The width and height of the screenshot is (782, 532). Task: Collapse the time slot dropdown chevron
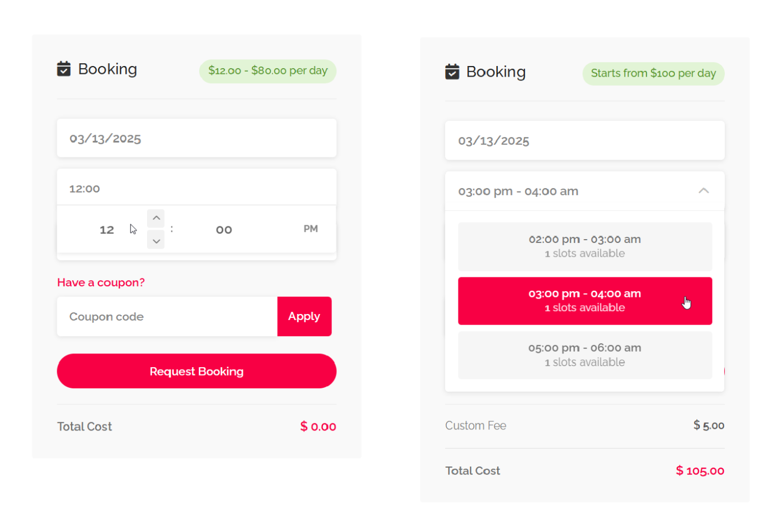coord(703,191)
